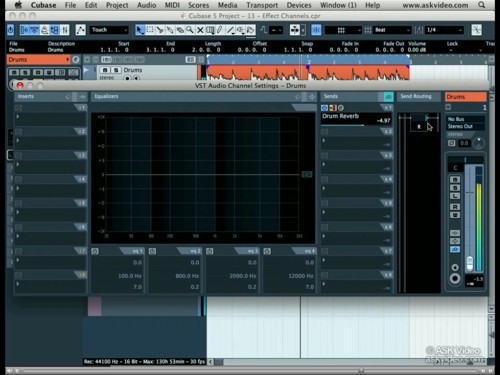Select the Color paint bucket tool
Screen dimensions: 500x375
pyautogui.click(x=251, y=30)
